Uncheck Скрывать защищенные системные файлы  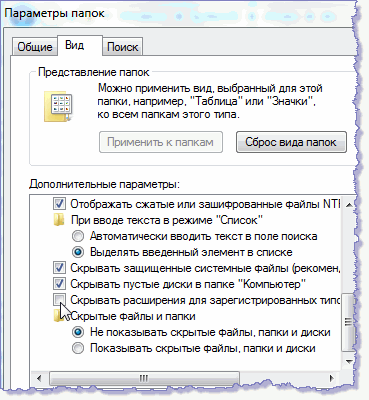click(x=59, y=268)
